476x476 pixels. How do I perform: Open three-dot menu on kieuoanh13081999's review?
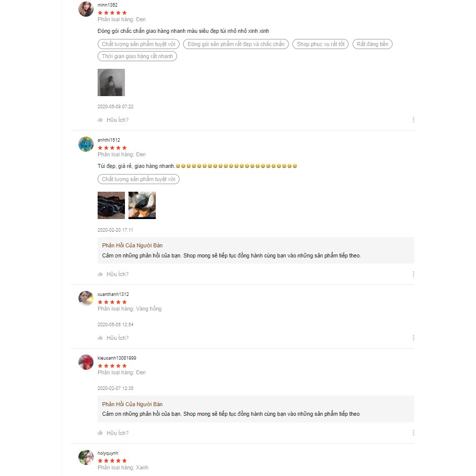coord(413,433)
